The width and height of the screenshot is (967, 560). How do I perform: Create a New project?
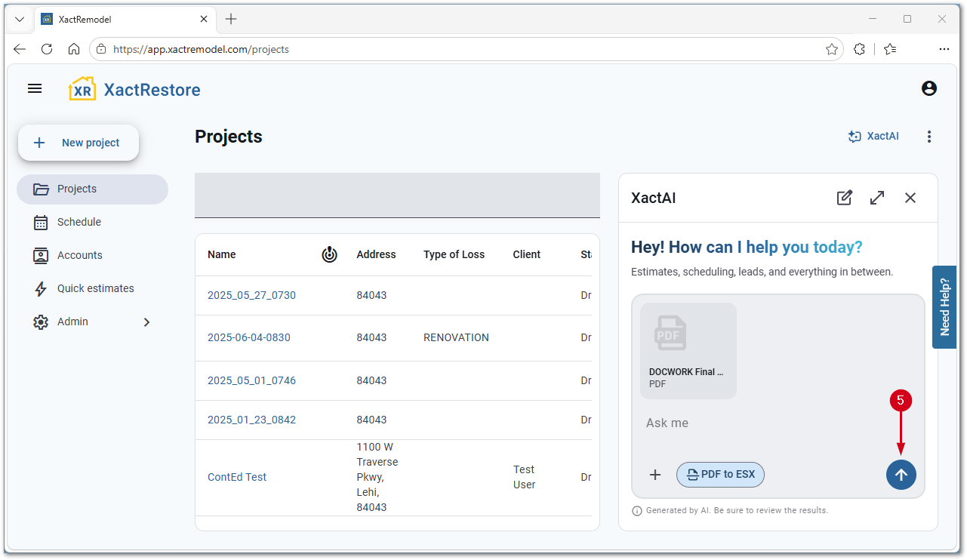click(79, 143)
